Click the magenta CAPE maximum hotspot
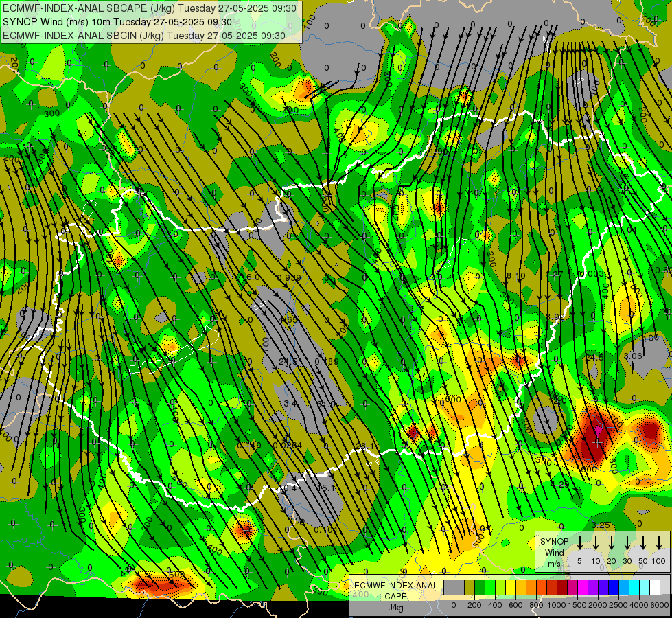Image resolution: width=672 pixels, height=618 pixels. [x=597, y=429]
